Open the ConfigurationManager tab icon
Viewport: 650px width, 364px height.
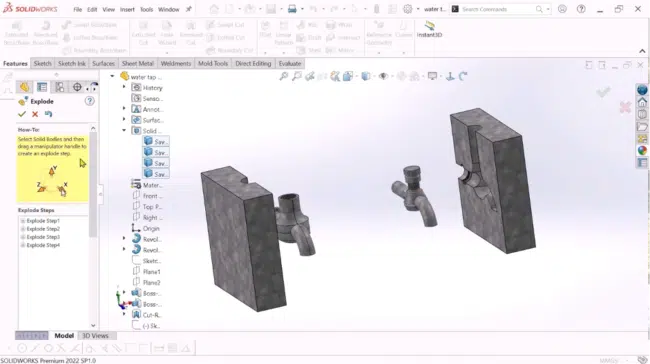click(x=60, y=87)
